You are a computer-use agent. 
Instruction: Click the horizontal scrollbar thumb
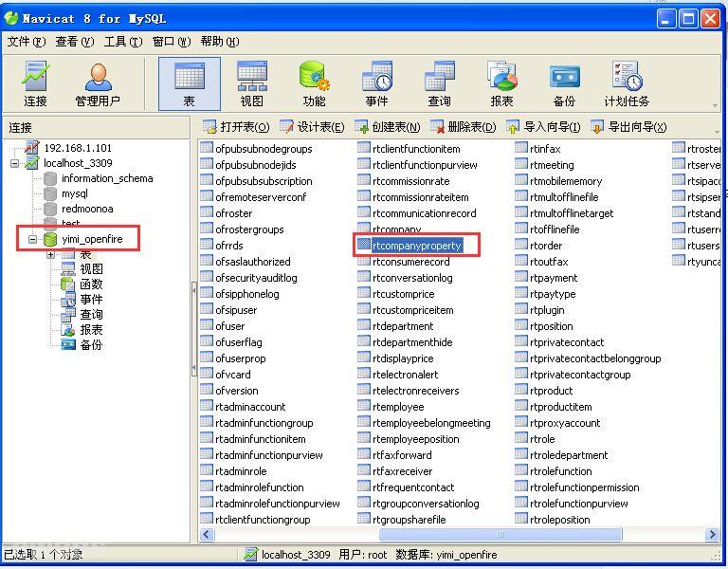[500, 535]
